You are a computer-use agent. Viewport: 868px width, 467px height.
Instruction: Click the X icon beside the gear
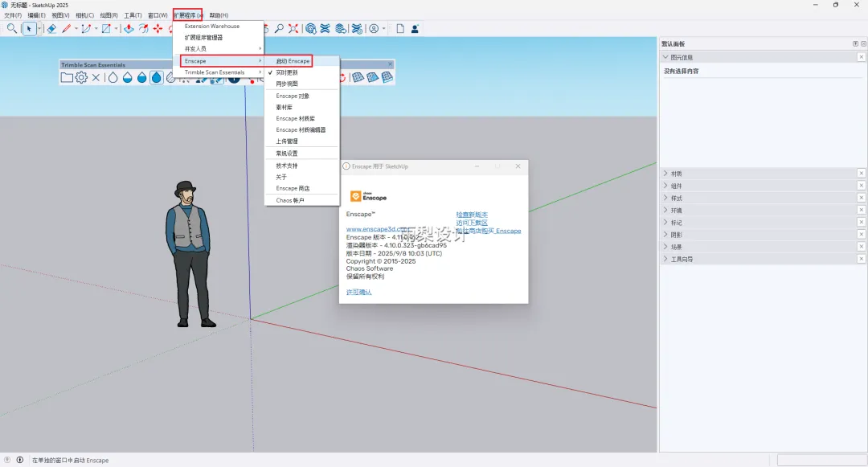coord(96,77)
